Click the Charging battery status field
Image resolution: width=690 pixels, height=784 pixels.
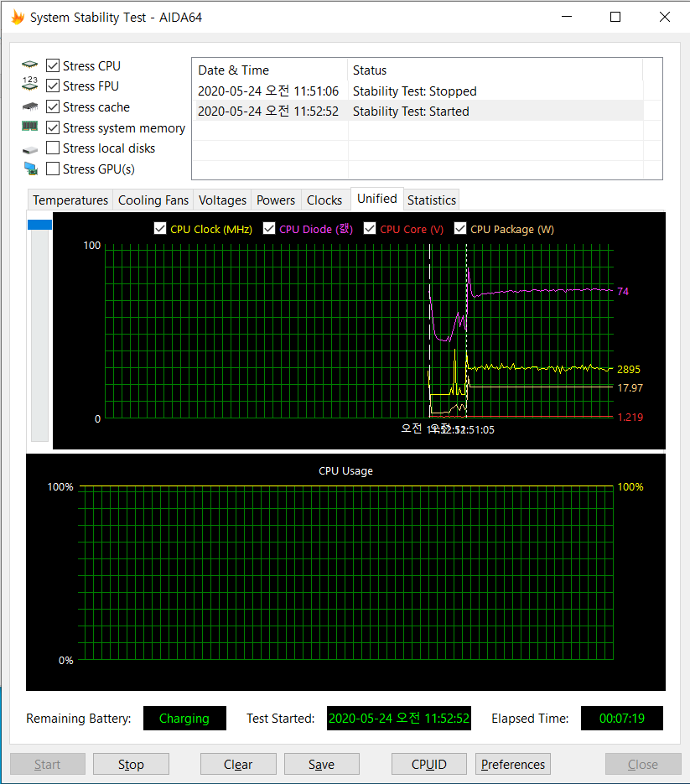(x=184, y=718)
